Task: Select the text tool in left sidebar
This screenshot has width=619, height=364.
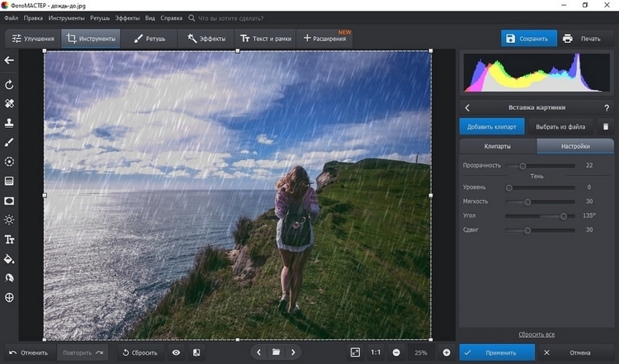Action: (9, 239)
